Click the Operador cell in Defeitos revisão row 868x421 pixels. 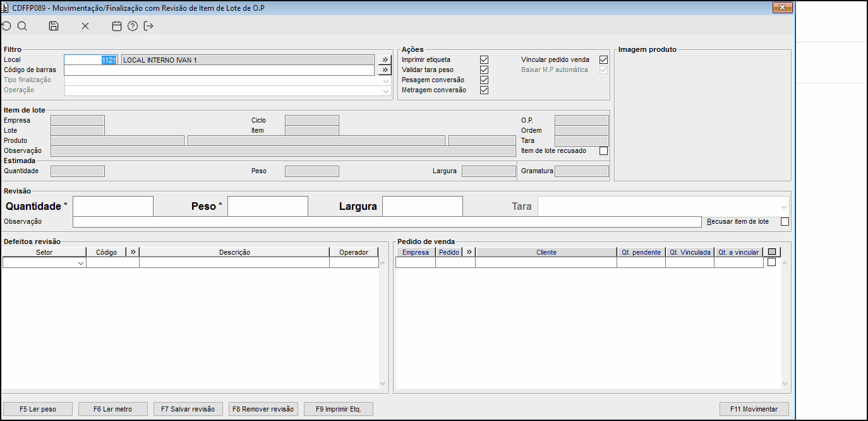354,262
